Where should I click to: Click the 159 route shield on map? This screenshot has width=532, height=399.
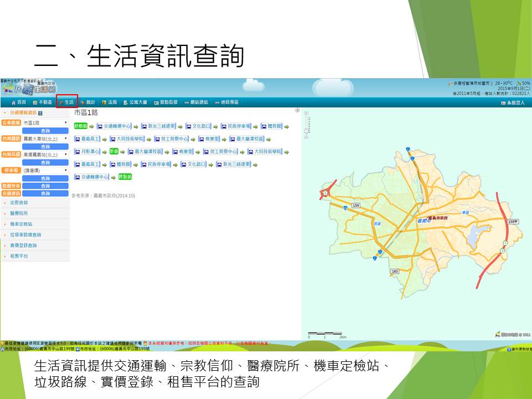point(356,206)
